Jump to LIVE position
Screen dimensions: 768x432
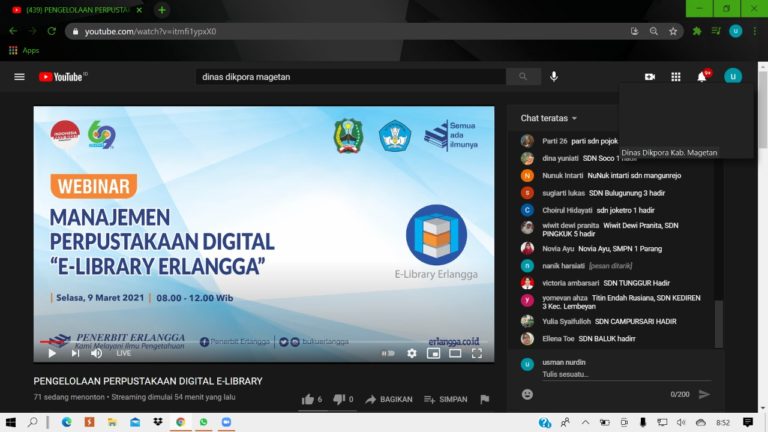[123, 353]
